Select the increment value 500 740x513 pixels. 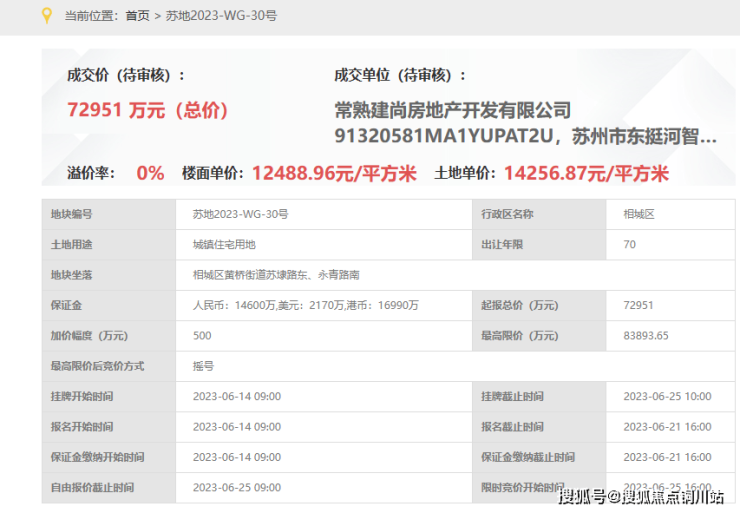click(202, 336)
